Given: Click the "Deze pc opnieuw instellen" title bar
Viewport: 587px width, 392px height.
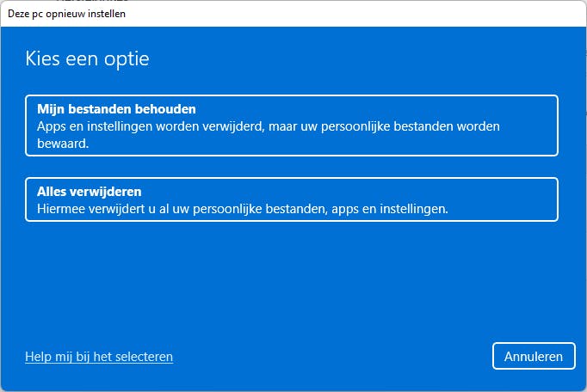Looking at the screenshot, I should click(293, 15).
